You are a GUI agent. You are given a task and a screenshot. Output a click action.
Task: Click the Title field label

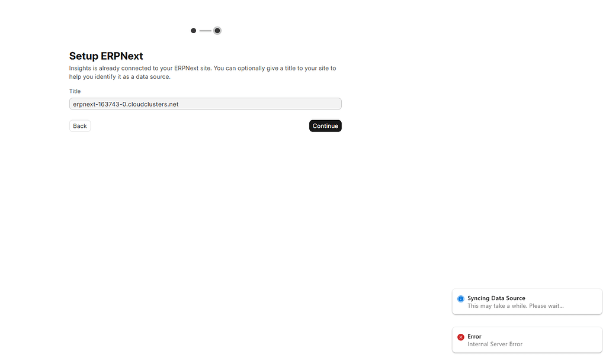point(74,91)
